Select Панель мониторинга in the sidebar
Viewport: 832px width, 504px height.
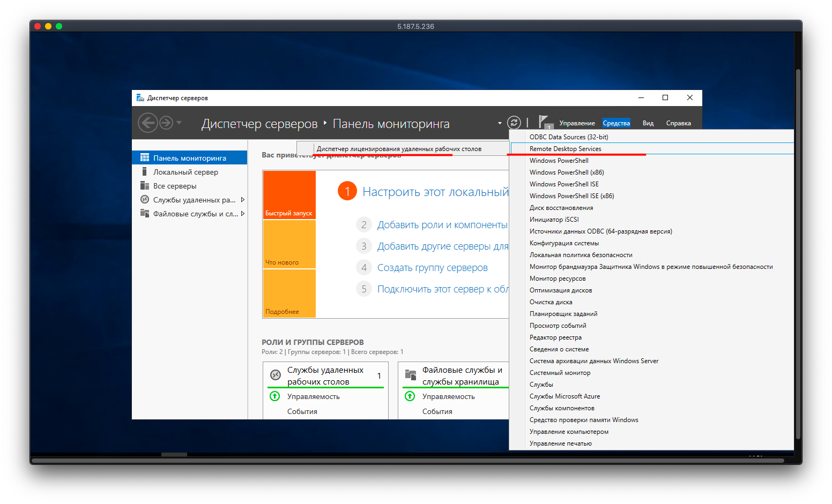click(x=190, y=157)
